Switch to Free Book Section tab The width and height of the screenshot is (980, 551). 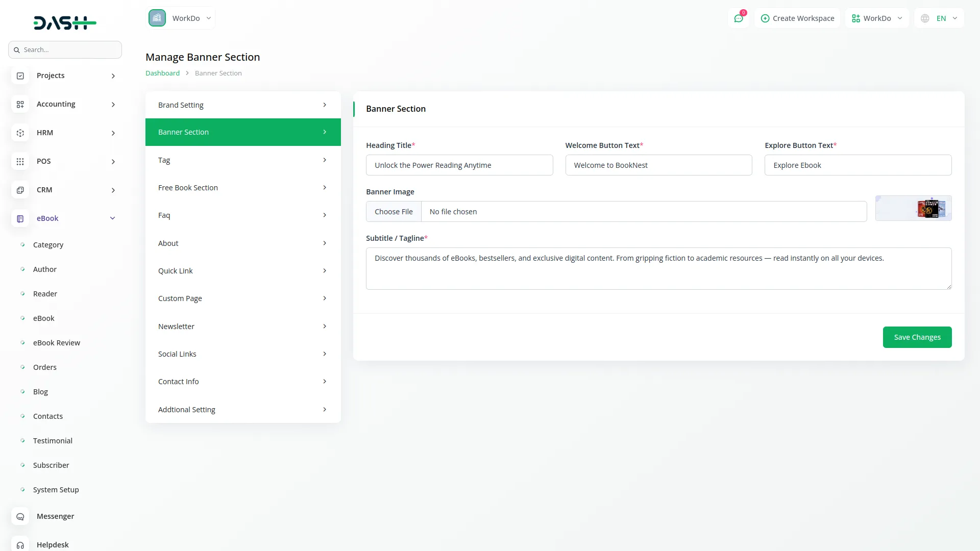click(x=243, y=188)
